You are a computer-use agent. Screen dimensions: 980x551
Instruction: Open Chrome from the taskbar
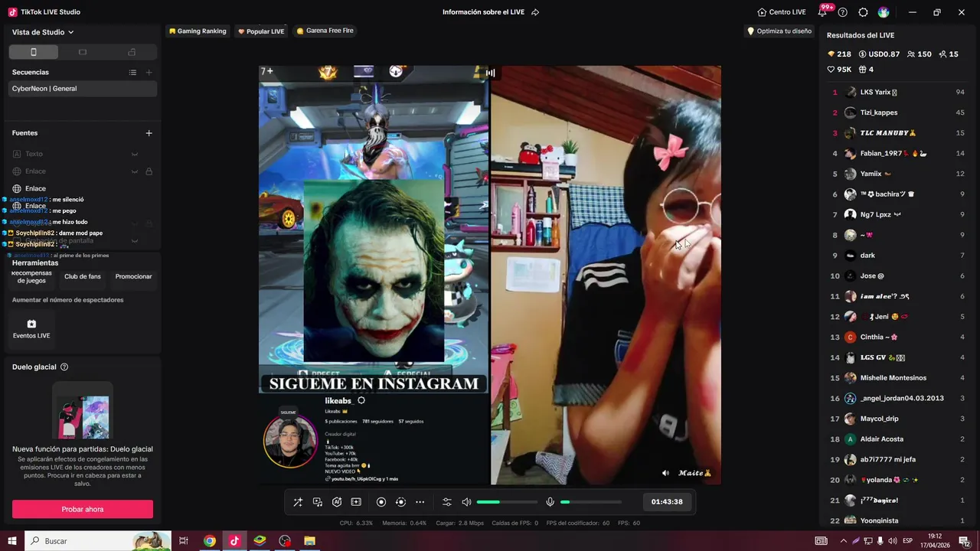pyautogui.click(x=209, y=541)
